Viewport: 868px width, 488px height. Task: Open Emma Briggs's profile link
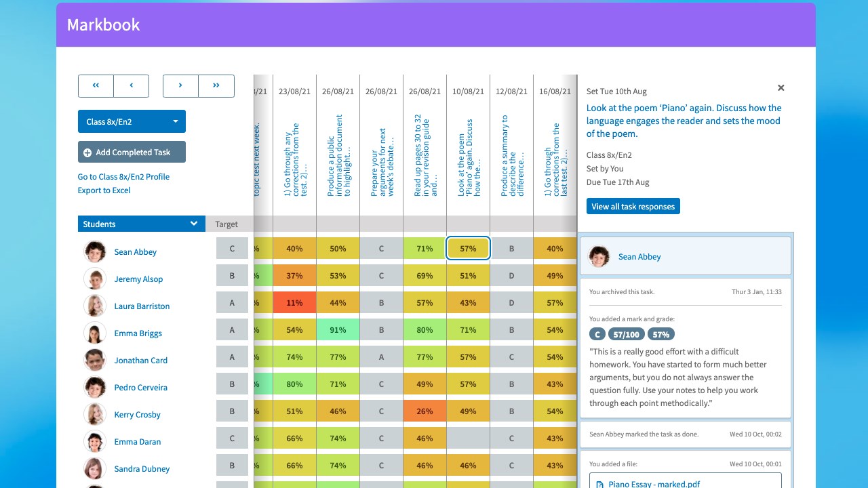click(x=138, y=333)
